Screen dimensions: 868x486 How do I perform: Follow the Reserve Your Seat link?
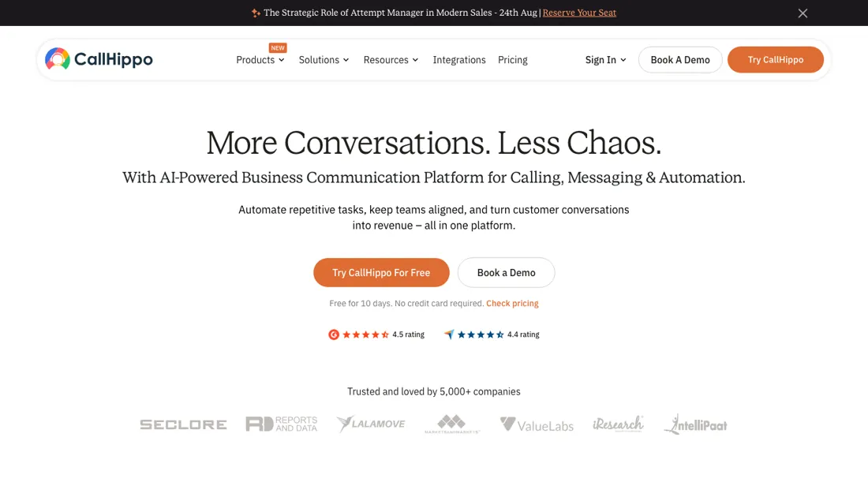579,13
